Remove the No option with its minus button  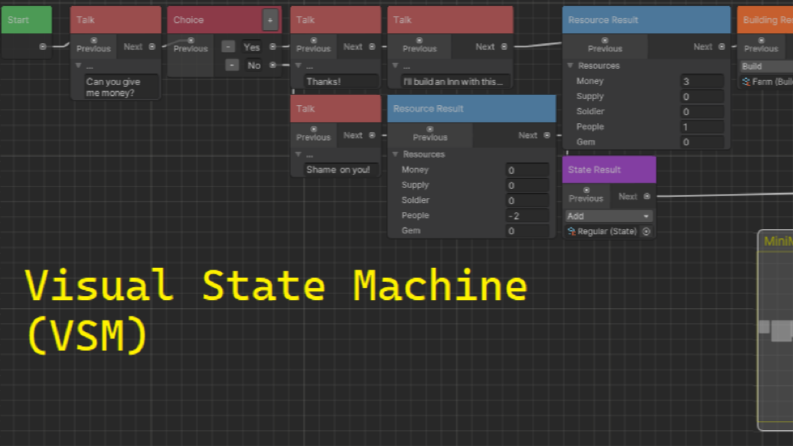tap(232, 65)
